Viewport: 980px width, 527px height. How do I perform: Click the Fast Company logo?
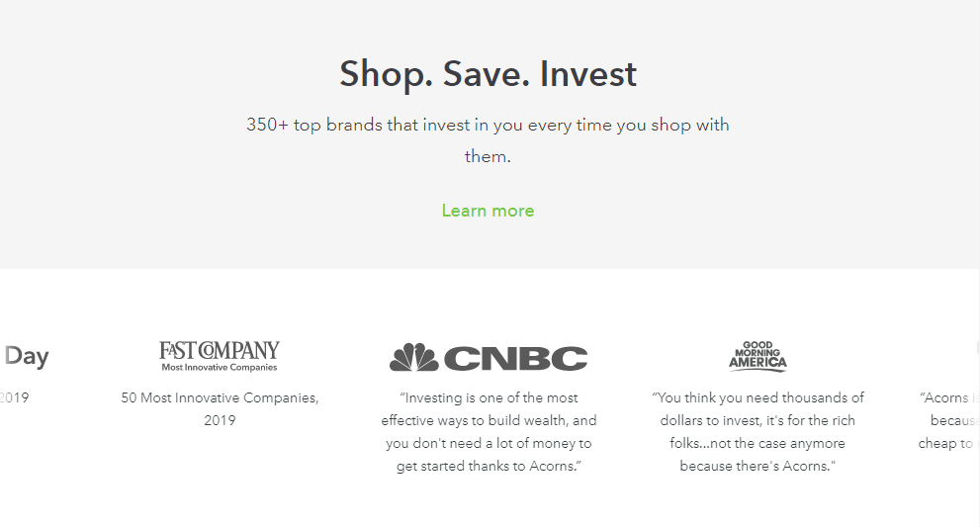coord(220,356)
